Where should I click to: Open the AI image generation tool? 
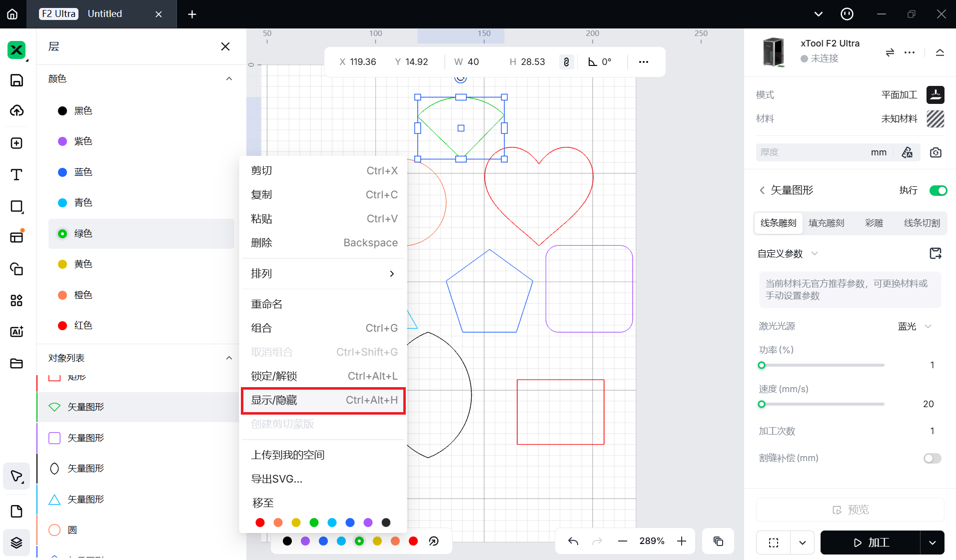point(16,332)
